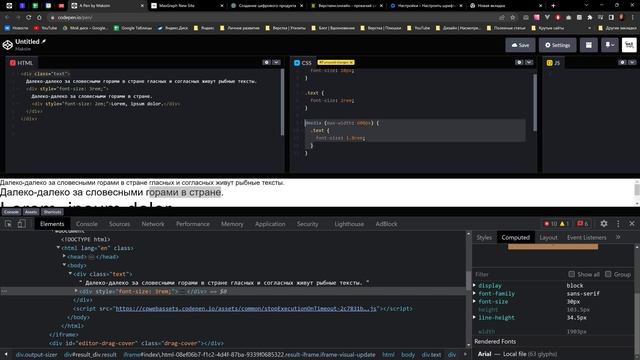This screenshot has height=360, width=640.
Task: Switch to the DevTools Lighthouse tab
Action: tap(349, 224)
